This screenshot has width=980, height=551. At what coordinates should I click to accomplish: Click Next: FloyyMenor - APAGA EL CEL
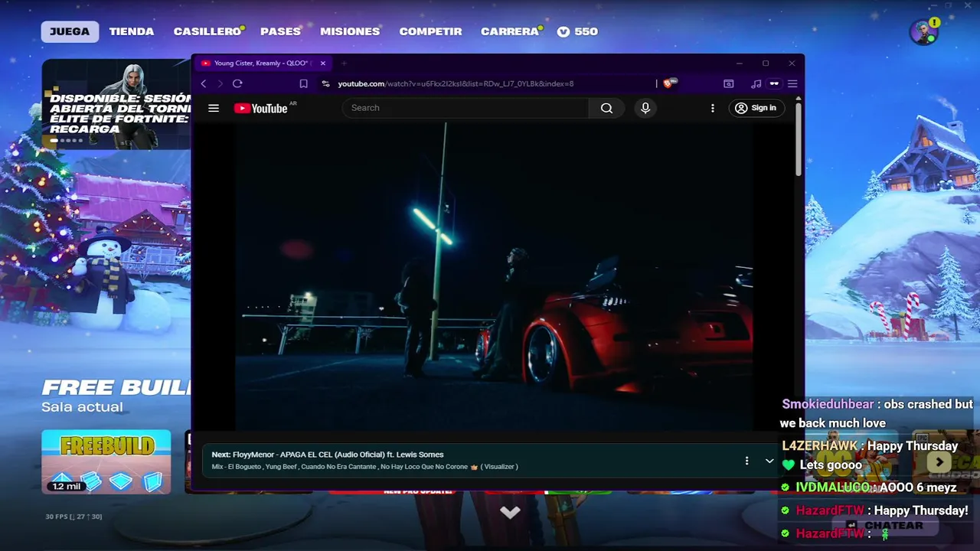(328, 455)
